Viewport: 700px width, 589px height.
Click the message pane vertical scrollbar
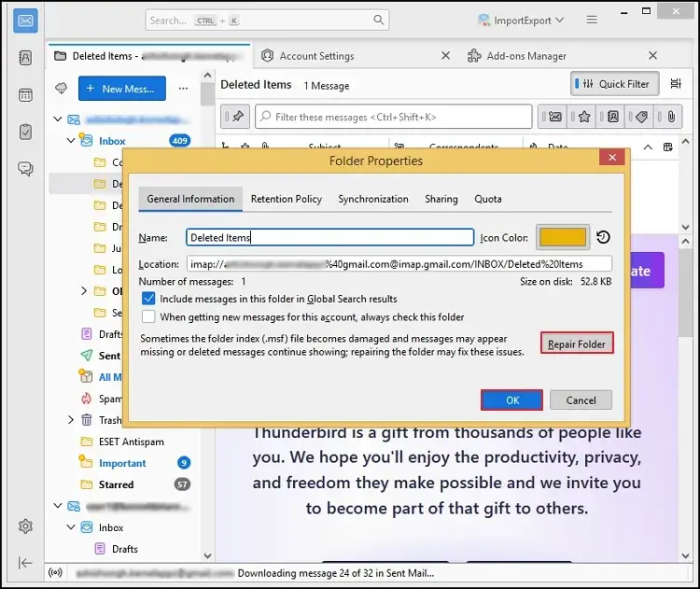coord(685,295)
